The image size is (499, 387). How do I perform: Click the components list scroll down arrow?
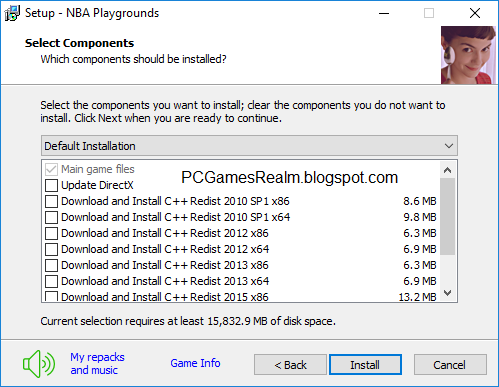[448, 293]
